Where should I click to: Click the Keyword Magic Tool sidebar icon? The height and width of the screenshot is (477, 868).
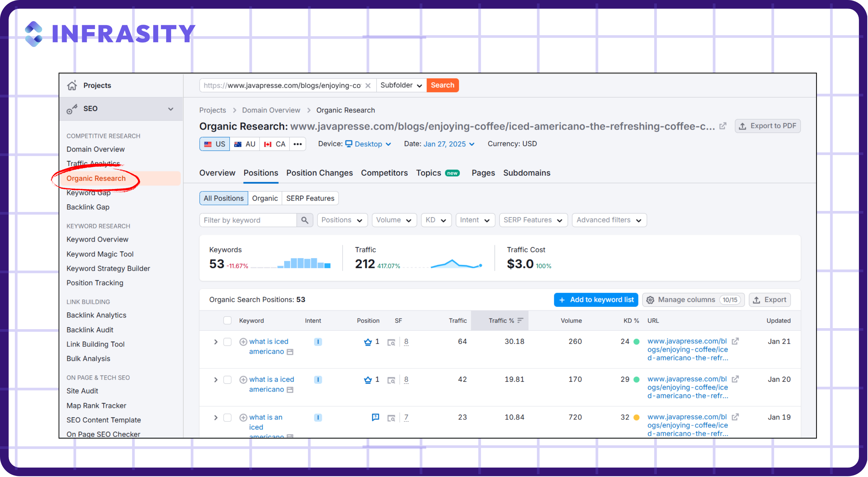click(99, 253)
